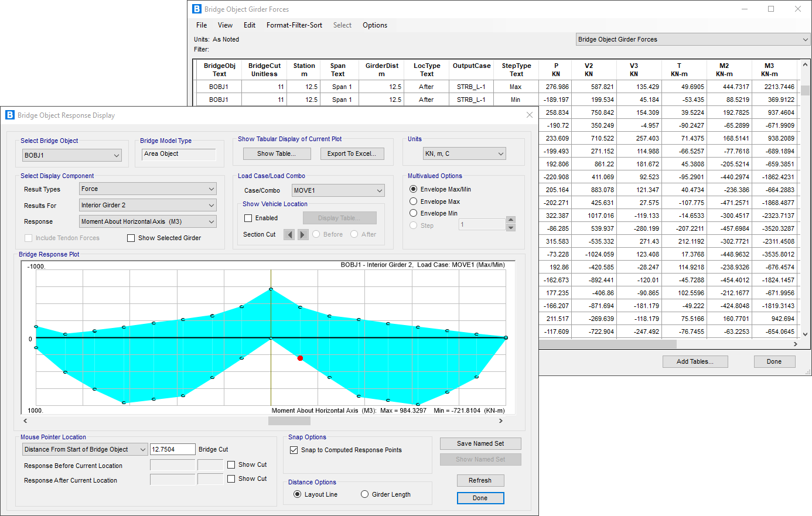The image size is (812, 516).
Task: Expand the Results For girder dropdown
Action: coord(148,205)
